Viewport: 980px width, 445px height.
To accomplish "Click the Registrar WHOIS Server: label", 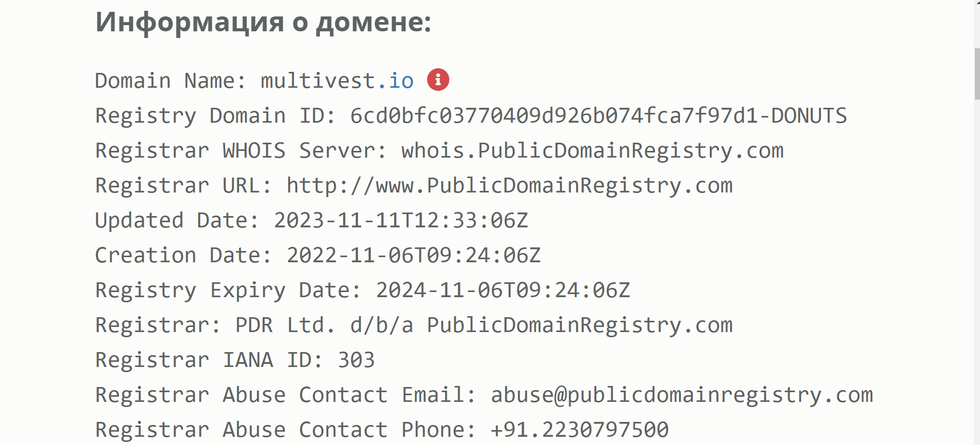I will click(x=241, y=151).
